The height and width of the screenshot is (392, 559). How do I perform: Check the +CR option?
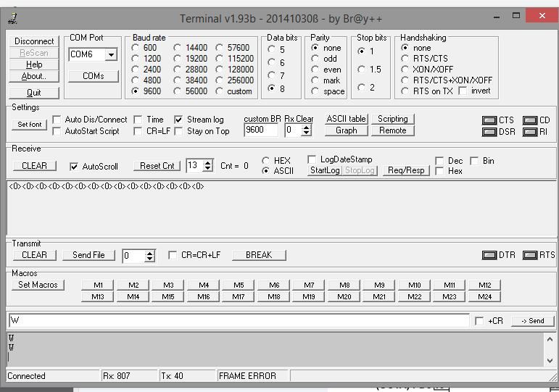(479, 321)
